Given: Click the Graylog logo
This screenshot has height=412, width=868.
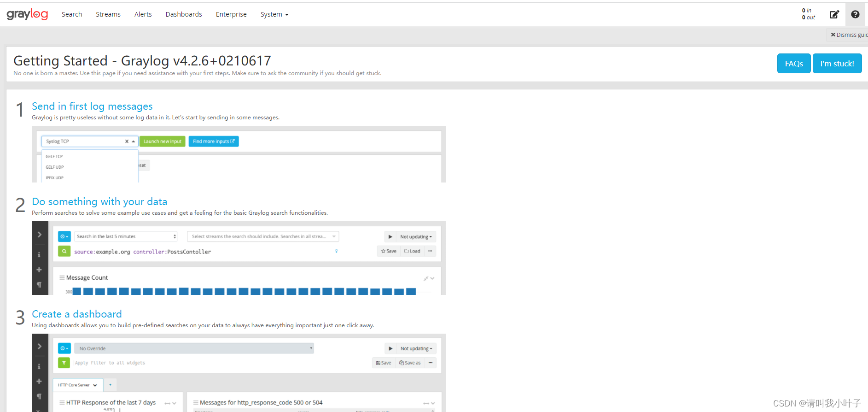Looking at the screenshot, I should pos(27,14).
